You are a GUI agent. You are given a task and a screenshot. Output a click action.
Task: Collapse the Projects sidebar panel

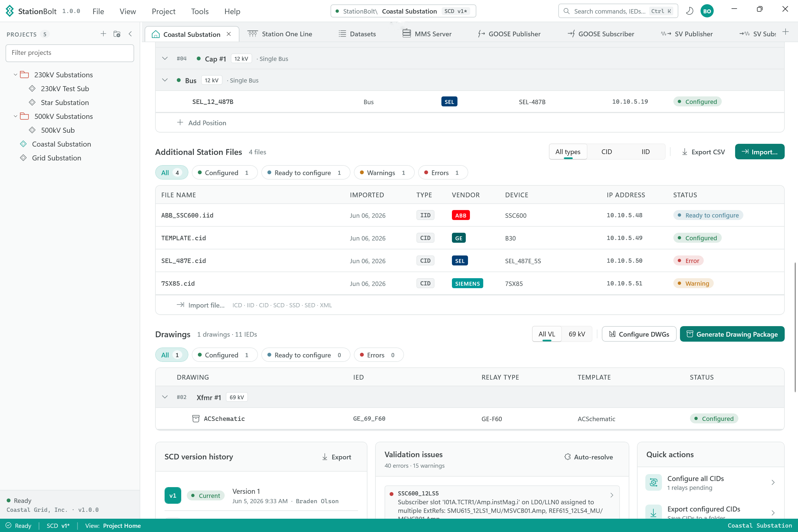(x=130, y=34)
